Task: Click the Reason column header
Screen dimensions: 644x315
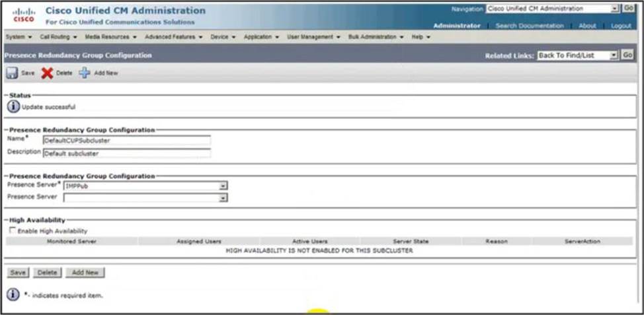Action: click(497, 242)
